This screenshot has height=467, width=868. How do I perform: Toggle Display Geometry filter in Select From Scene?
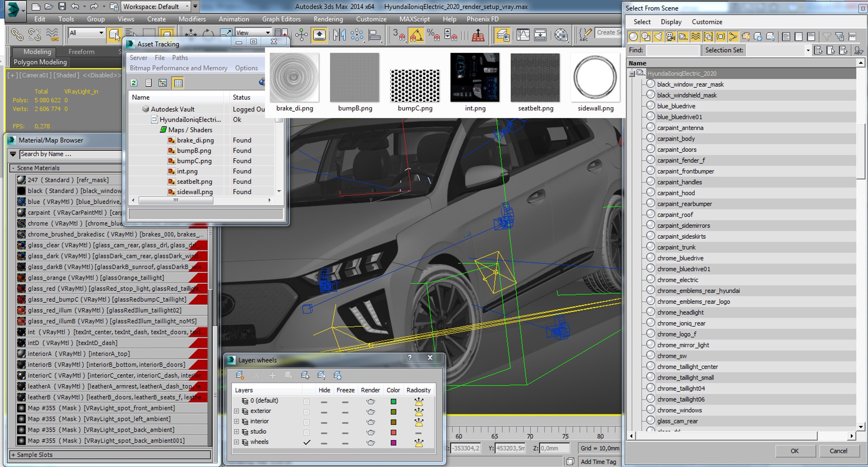pos(633,37)
